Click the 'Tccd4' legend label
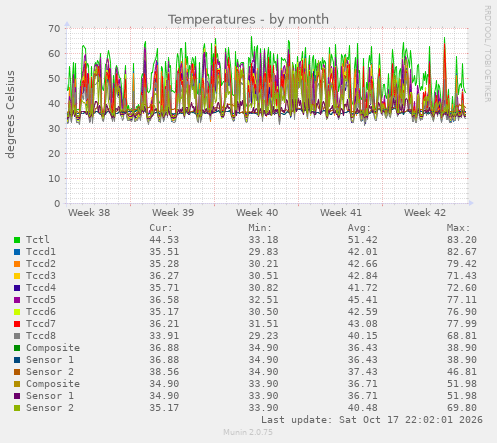Screen dimensions: 497x443 coord(41,288)
